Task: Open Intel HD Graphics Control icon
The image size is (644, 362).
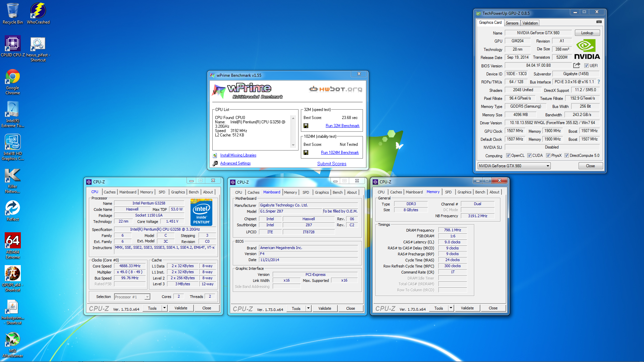Action: 13,147
